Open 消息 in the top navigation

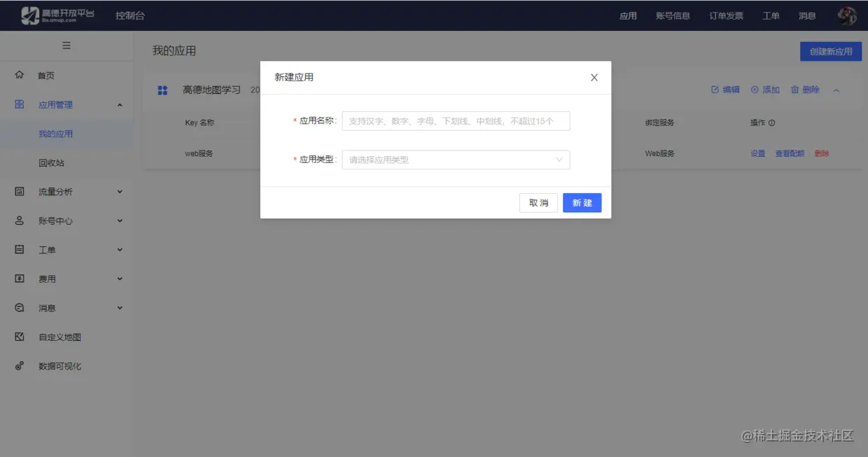[x=807, y=15]
